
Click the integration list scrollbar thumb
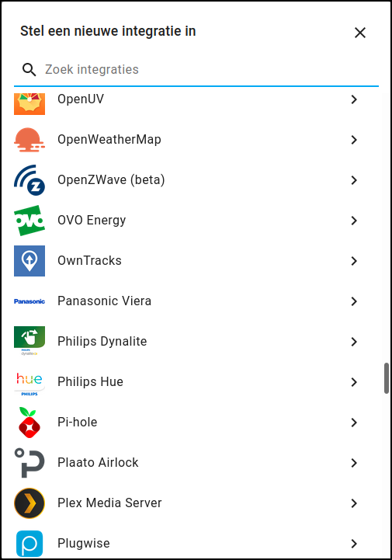(x=387, y=378)
